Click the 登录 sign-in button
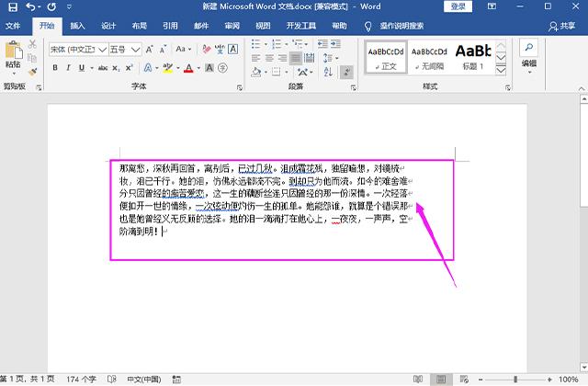This screenshot has height=386, width=588. click(x=458, y=6)
